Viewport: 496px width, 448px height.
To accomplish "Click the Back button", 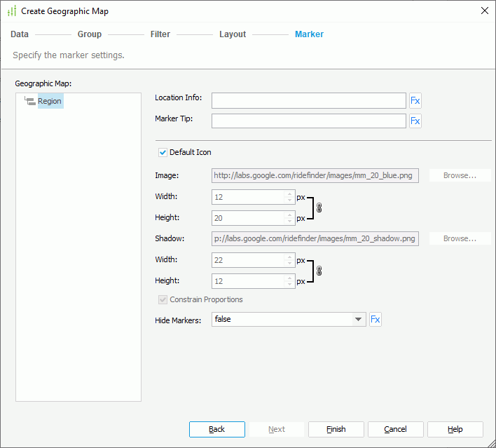I will 217,429.
